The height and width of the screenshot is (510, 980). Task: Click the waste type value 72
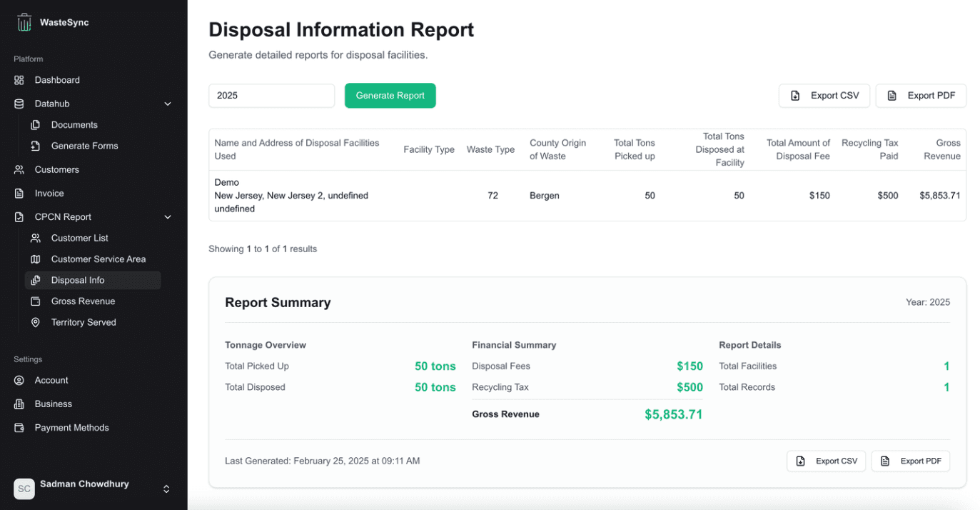coord(492,196)
